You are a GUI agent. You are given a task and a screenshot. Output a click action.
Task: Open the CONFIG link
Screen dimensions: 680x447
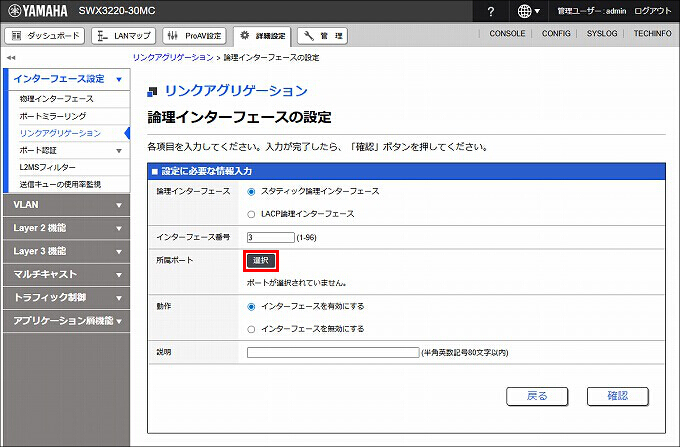pos(556,33)
